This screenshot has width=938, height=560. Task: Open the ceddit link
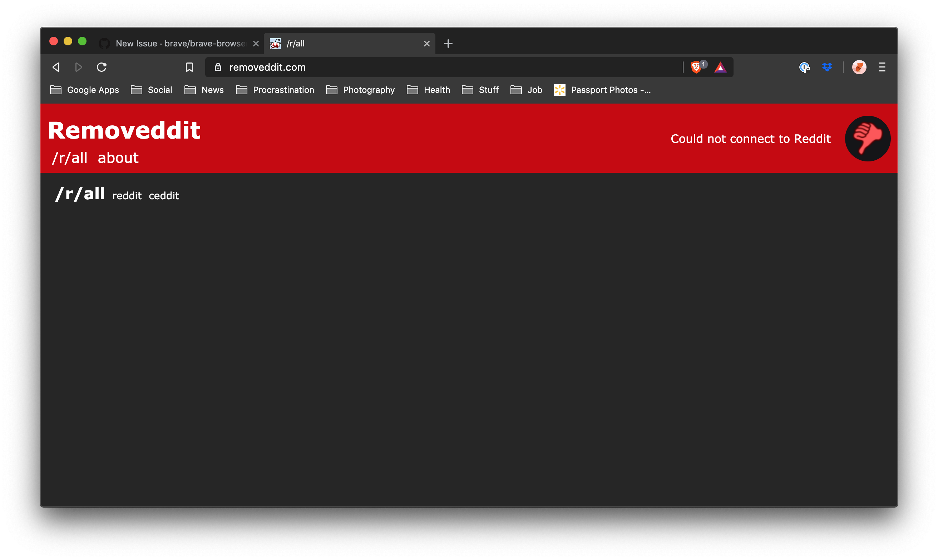(163, 195)
